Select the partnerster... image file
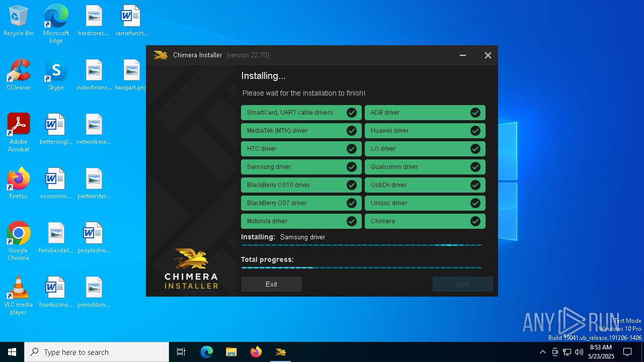This screenshot has width=644, height=362. click(x=94, y=184)
